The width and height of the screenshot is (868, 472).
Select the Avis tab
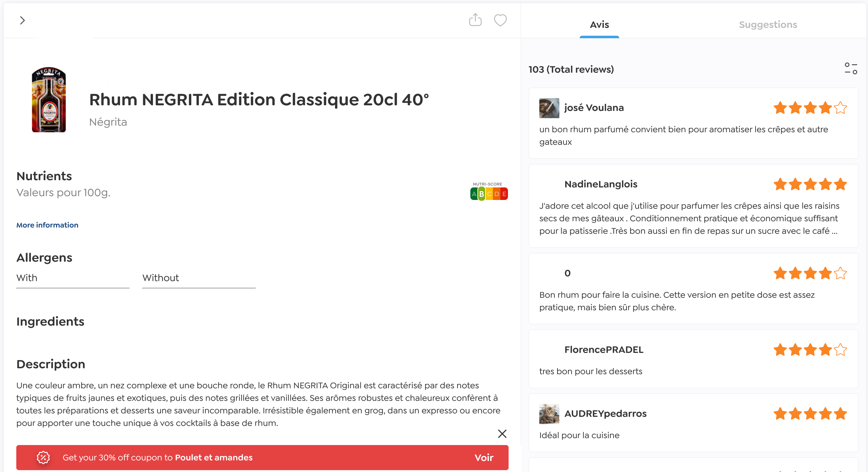[x=599, y=24]
